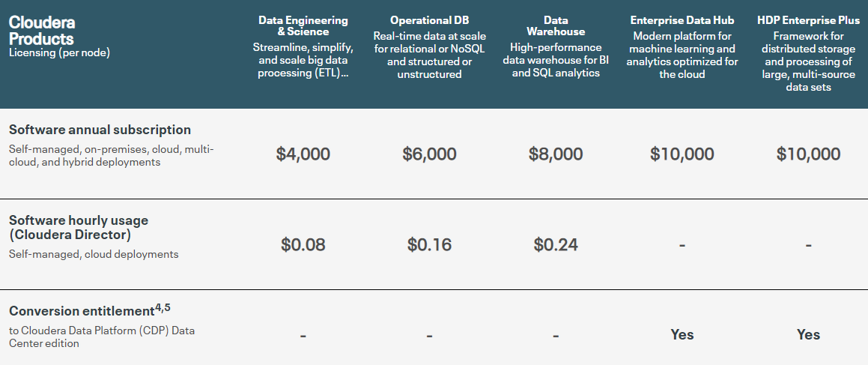868x365 pixels.
Task: Click the Software annual subscription row label
Action: click(x=100, y=130)
